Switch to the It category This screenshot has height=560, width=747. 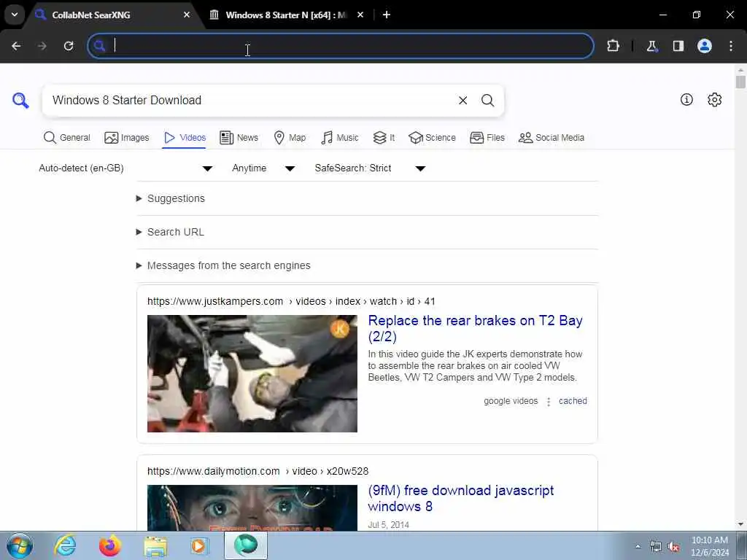point(384,138)
